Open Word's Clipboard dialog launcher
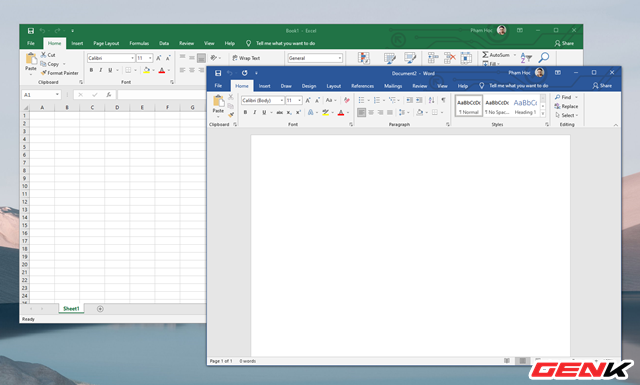Screen dimensions: 640x385 pyautogui.click(x=235, y=124)
